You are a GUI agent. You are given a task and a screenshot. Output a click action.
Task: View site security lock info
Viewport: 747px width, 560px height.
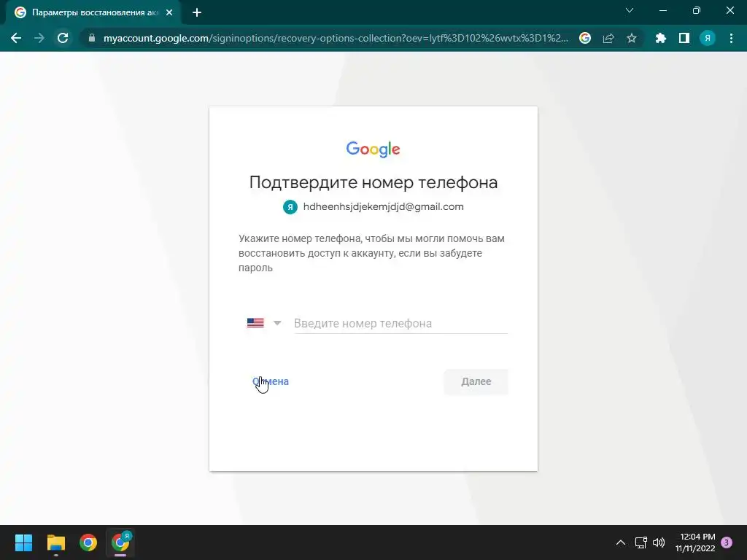92,38
